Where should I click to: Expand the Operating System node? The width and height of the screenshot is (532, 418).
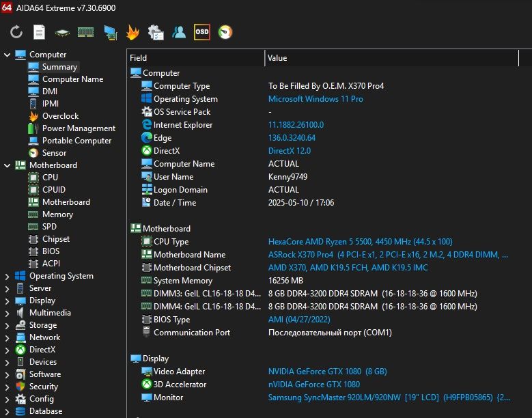pos(7,277)
